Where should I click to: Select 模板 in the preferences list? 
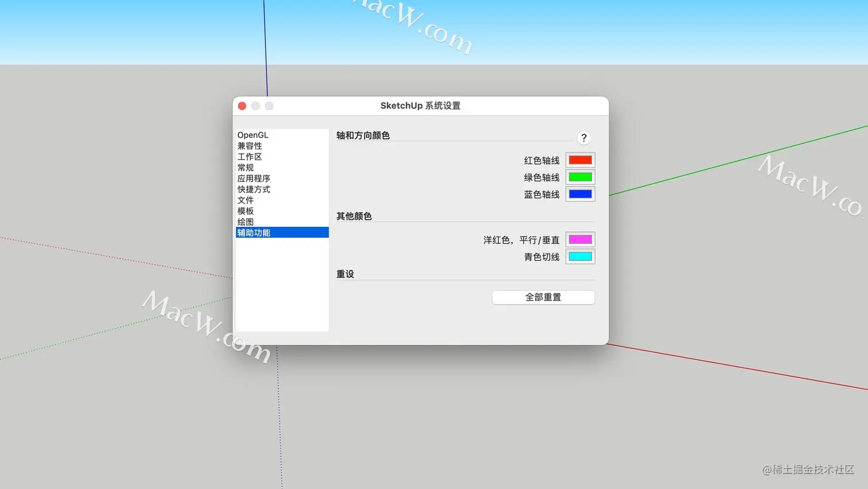[282, 211]
